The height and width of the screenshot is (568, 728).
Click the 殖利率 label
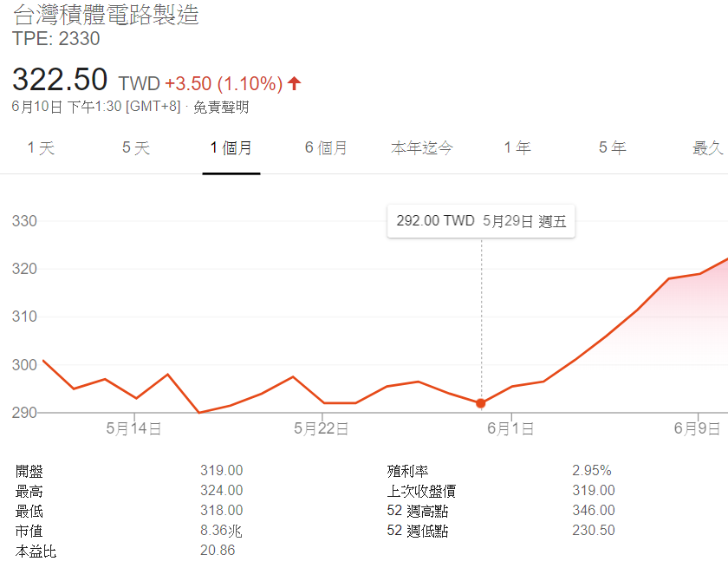tap(407, 471)
